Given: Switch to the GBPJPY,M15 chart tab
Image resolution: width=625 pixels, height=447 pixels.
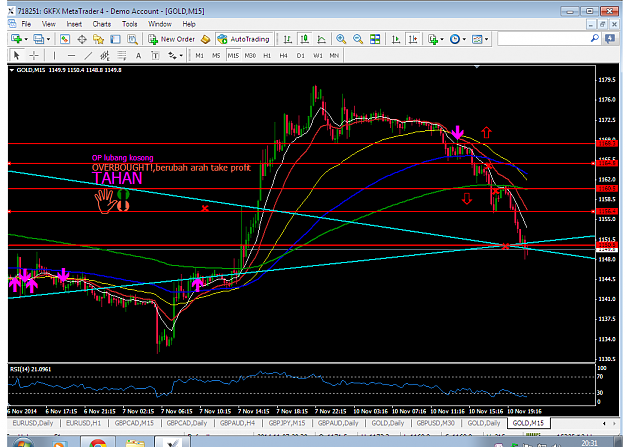Looking at the screenshot, I should pyautogui.click(x=287, y=423).
